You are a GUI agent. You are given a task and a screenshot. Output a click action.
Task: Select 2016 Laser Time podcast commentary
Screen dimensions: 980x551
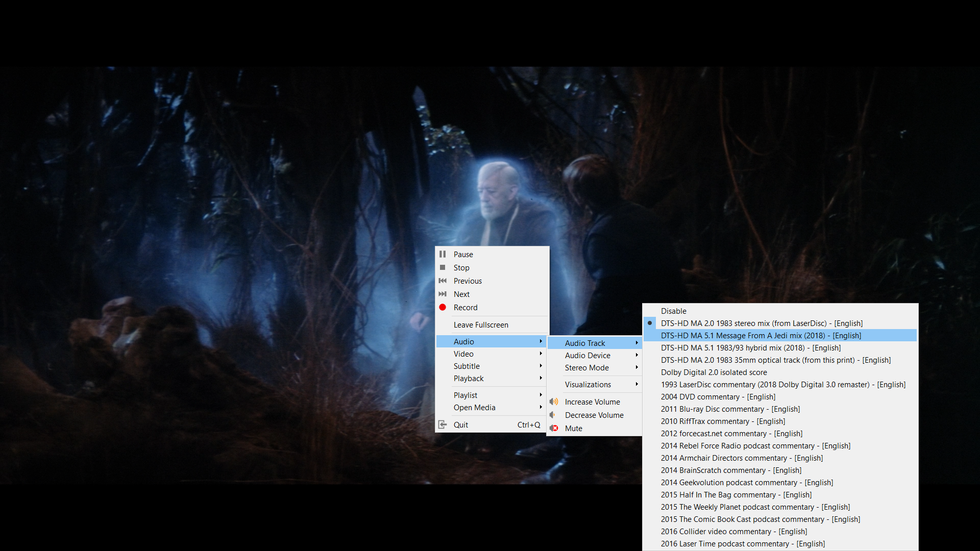click(x=780, y=544)
